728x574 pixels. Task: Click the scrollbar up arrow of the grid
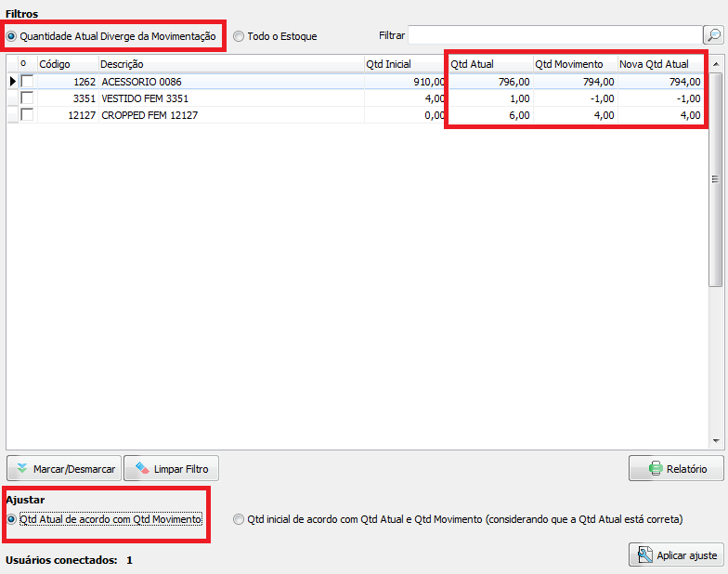(715, 63)
